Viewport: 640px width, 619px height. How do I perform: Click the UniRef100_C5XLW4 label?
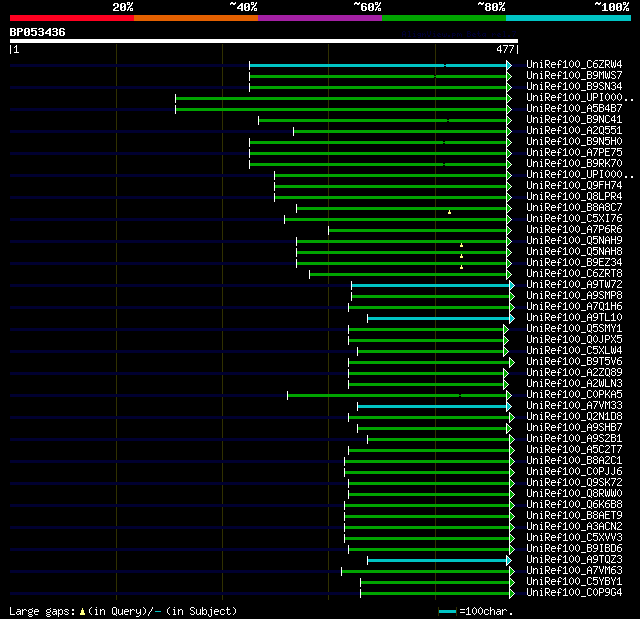pos(574,351)
